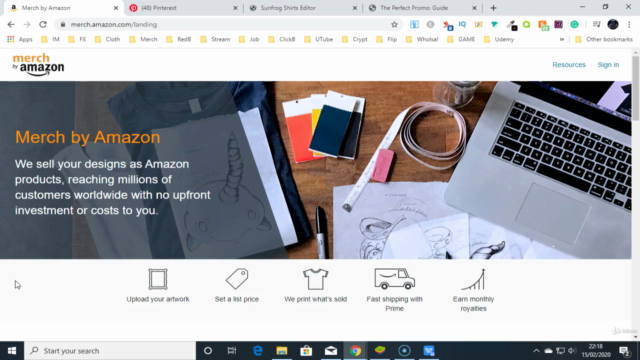Click the IQ extension icon
The height and width of the screenshot is (360, 640).
(462, 24)
